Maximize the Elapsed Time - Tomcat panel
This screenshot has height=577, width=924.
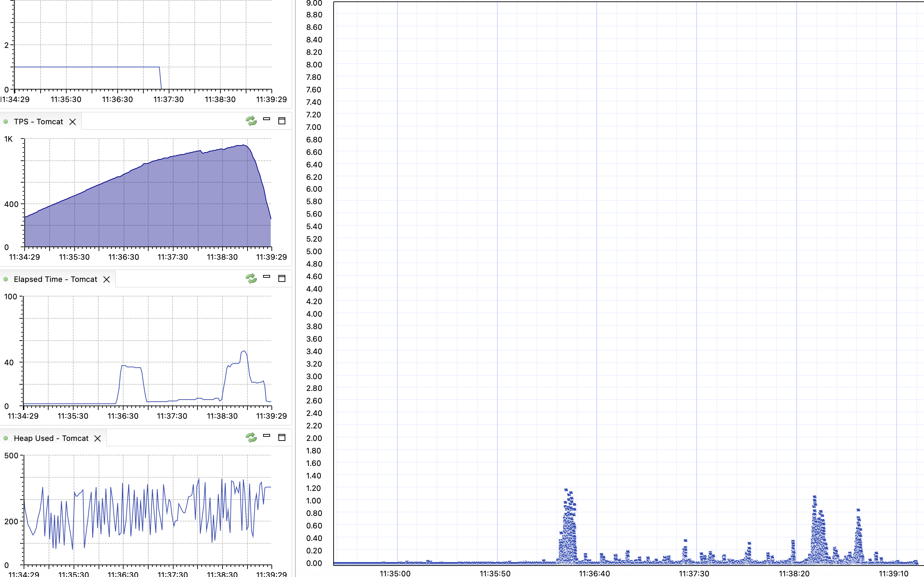pyautogui.click(x=282, y=278)
